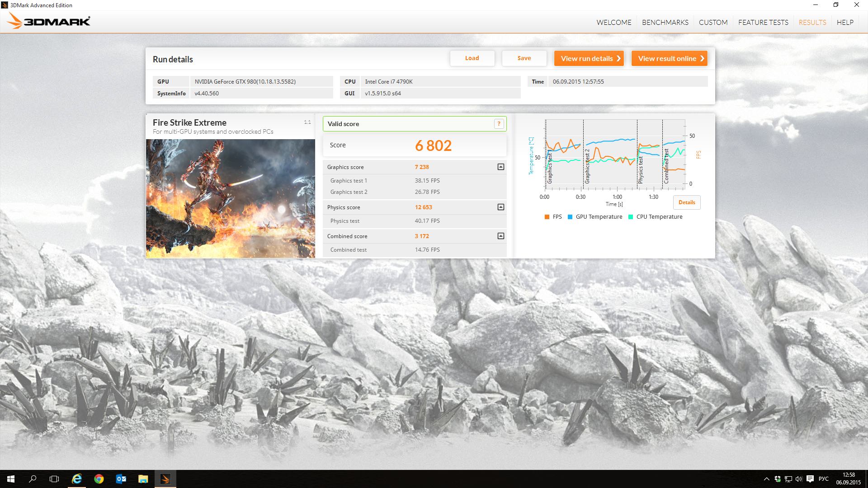Open the volume icon in system tray
Screen dimensions: 868x488
[799, 479]
